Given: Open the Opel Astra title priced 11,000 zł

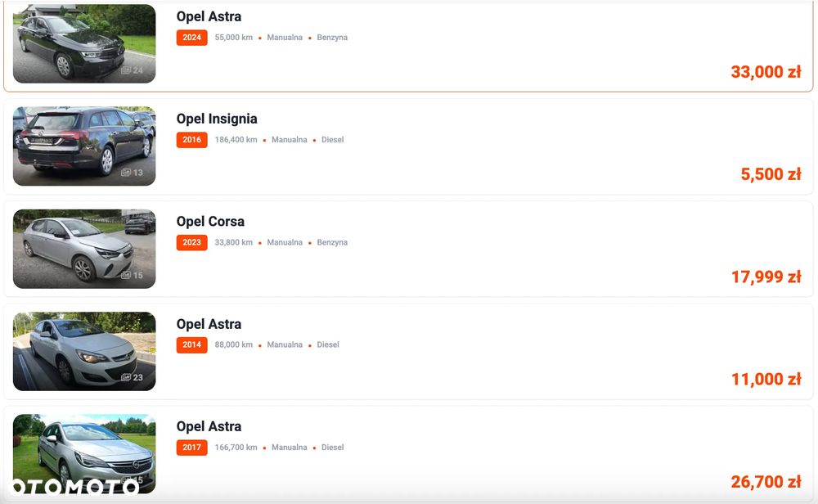Looking at the screenshot, I should coord(209,324).
